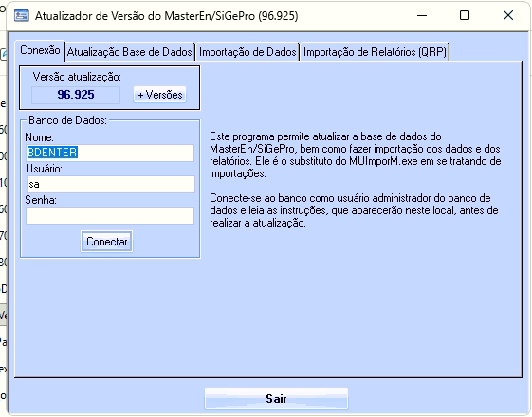Click the + Versões button
The width and height of the screenshot is (532, 417).
tap(160, 95)
